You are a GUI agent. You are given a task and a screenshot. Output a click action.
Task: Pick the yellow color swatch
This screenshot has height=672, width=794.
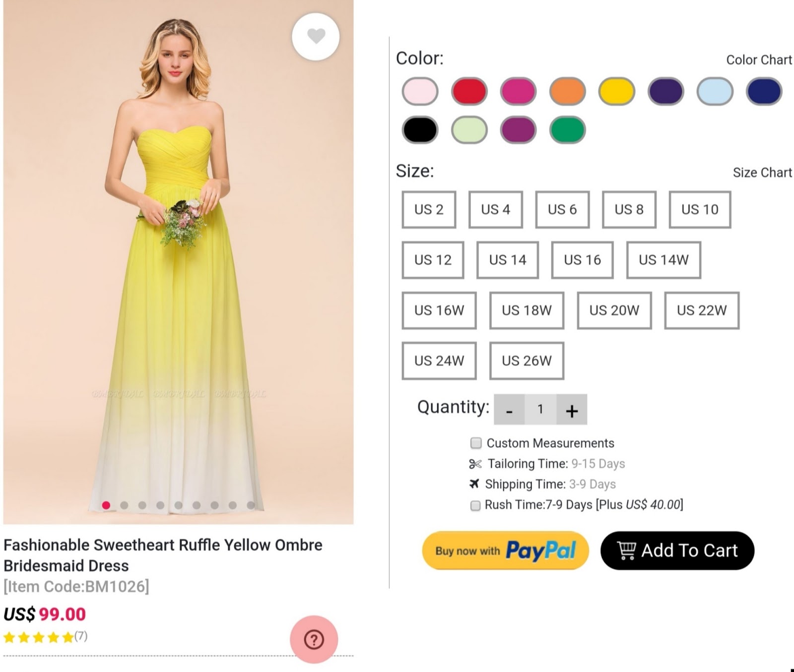tap(616, 91)
